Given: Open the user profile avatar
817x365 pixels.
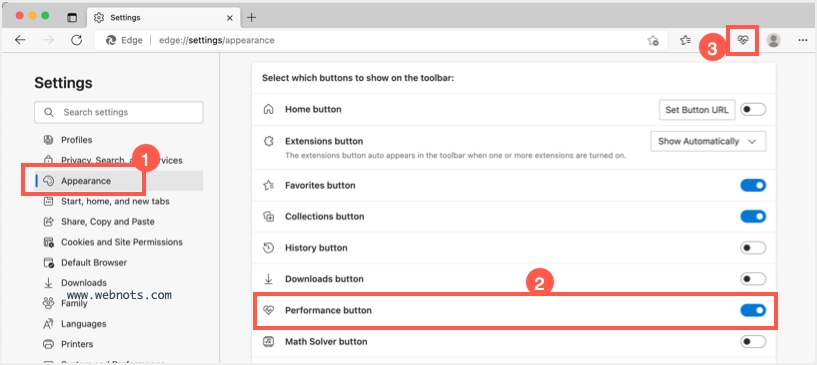Looking at the screenshot, I should coord(774,40).
